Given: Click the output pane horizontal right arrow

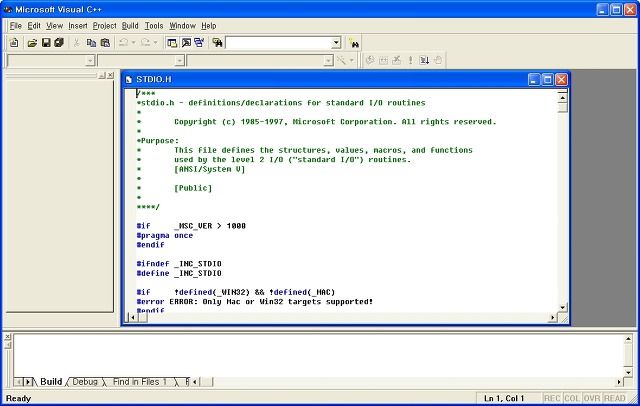Looking at the screenshot, I should [x=619, y=382].
